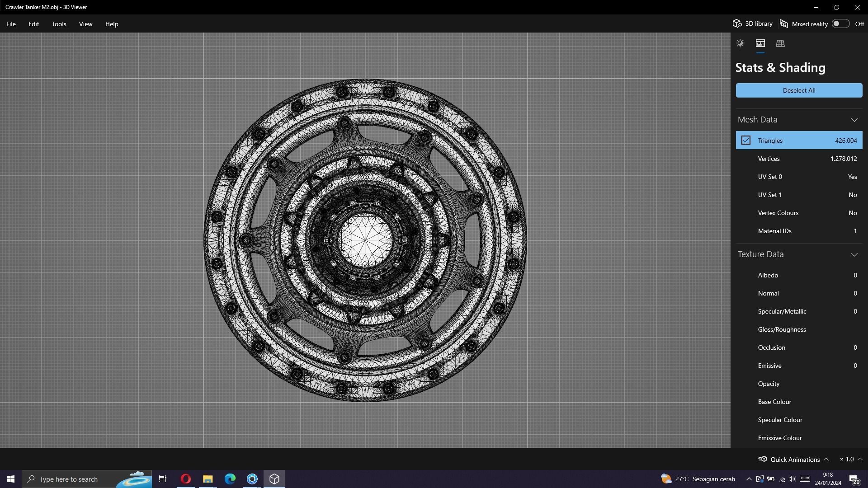Open the Edit menu
The height and width of the screenshot is (488, 868).
pyautogui.click(x=33, y=24)
